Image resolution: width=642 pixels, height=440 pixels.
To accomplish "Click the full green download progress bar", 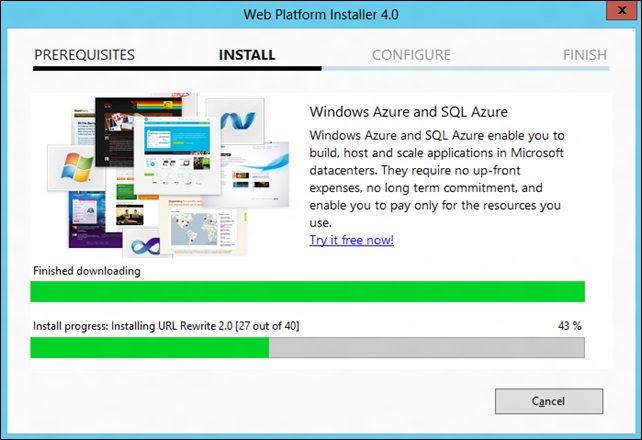I will click(307, 291).
